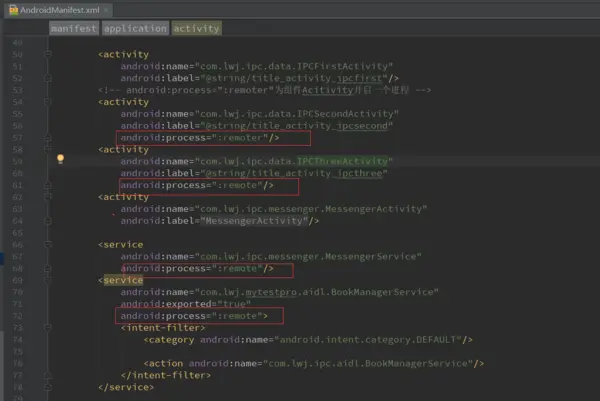Click the closing </service> tag
Image resolution: width=600 pixels, height=401 pixels.
126,387
